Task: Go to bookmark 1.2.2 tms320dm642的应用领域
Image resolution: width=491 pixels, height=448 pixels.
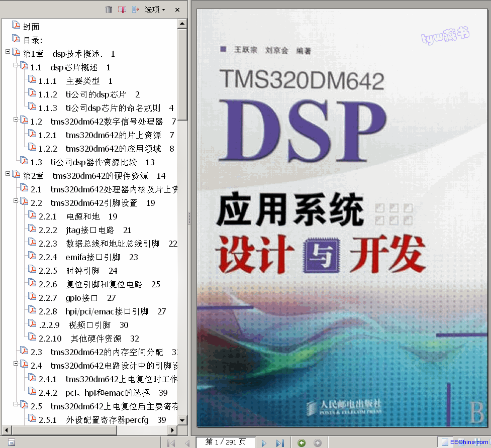Action: click(106, 149)
